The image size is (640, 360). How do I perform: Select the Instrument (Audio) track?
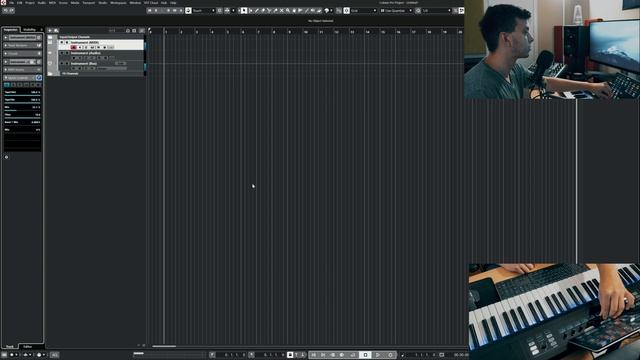click(85, 53)
